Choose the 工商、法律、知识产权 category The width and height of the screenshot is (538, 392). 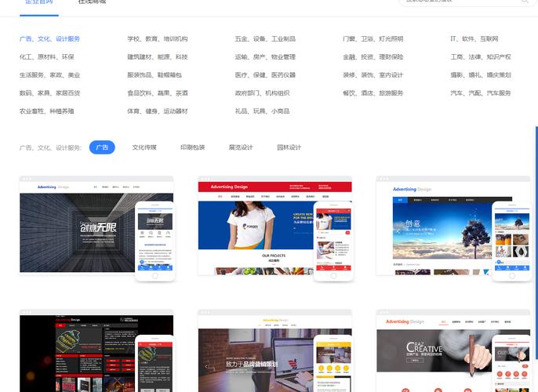tap(481, 57)
